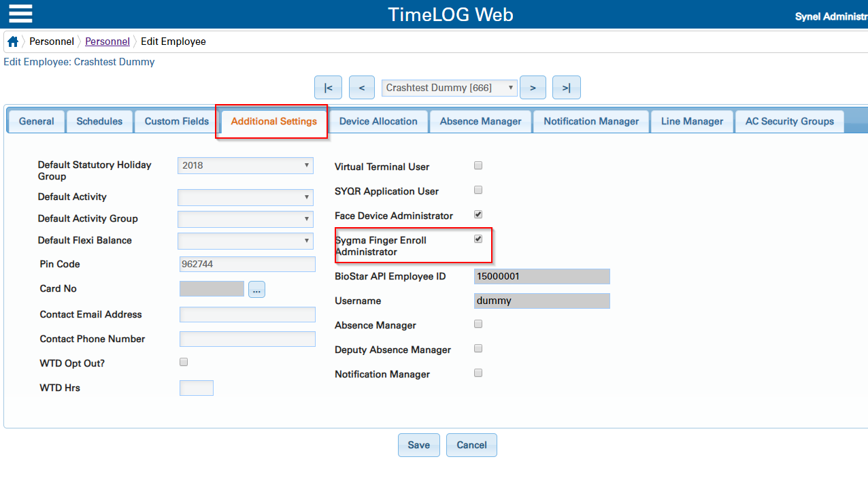Tick the Deputy Absence Manager checkbox
The width and height of the screenshot is (868, 489).
[478, 348]
